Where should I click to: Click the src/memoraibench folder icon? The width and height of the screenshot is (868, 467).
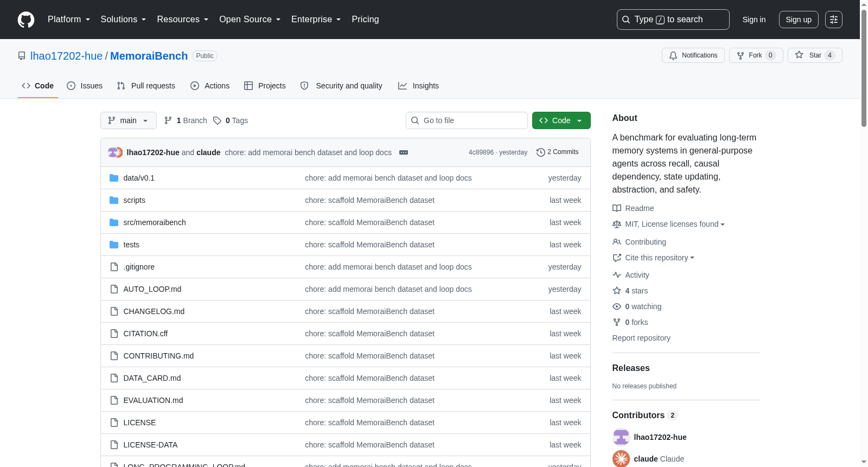tap(114, 222)
